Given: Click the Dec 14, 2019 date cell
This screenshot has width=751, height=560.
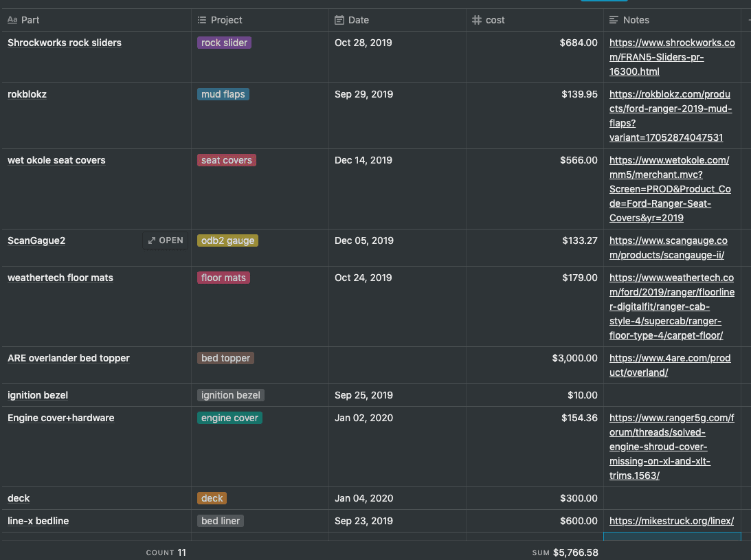Looking at the screenshot, I should [398, 189].
